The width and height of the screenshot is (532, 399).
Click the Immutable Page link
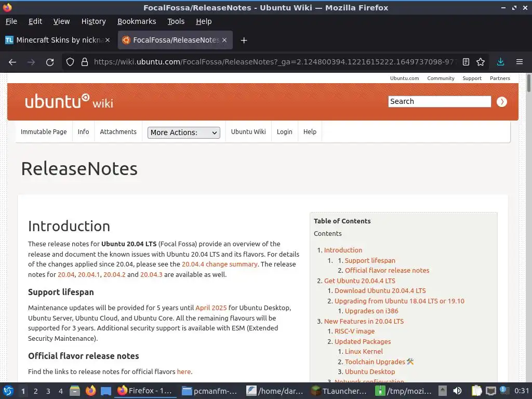44,131
